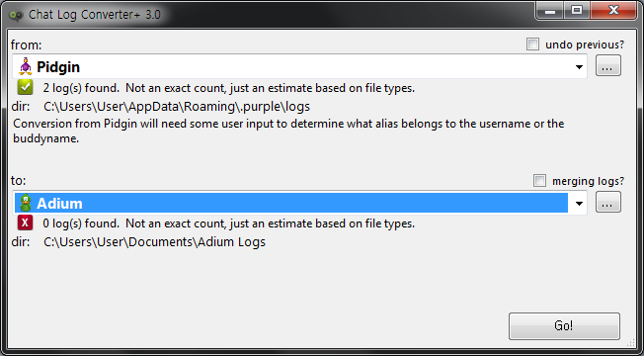Click the Pidgin purple bird icon
The image size is (644, 356).
click(26, 66)
